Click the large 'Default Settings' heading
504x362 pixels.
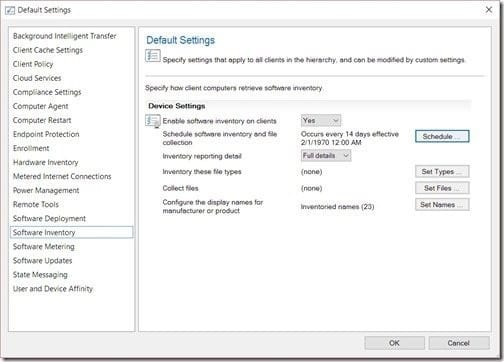(x=180, y=40)
